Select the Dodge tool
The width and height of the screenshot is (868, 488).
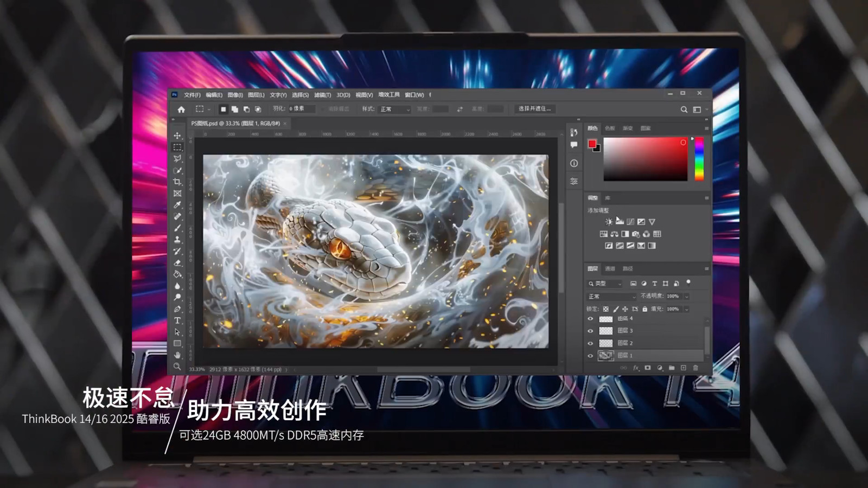click(x=177, y=297)
